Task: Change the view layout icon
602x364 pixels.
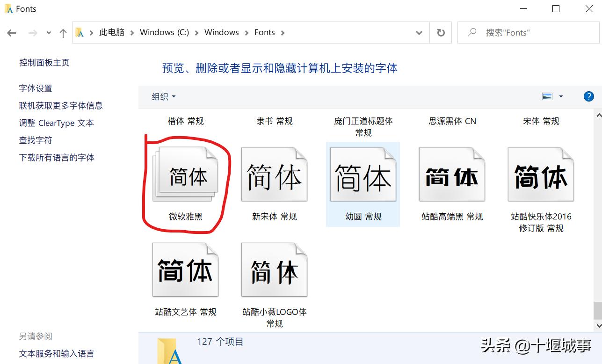Action: [547, 96]
